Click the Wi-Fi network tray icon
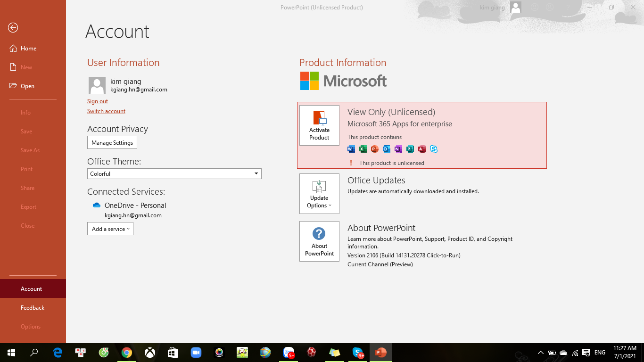644x362 pixels. pyautogui.click(x=575, y=353)
